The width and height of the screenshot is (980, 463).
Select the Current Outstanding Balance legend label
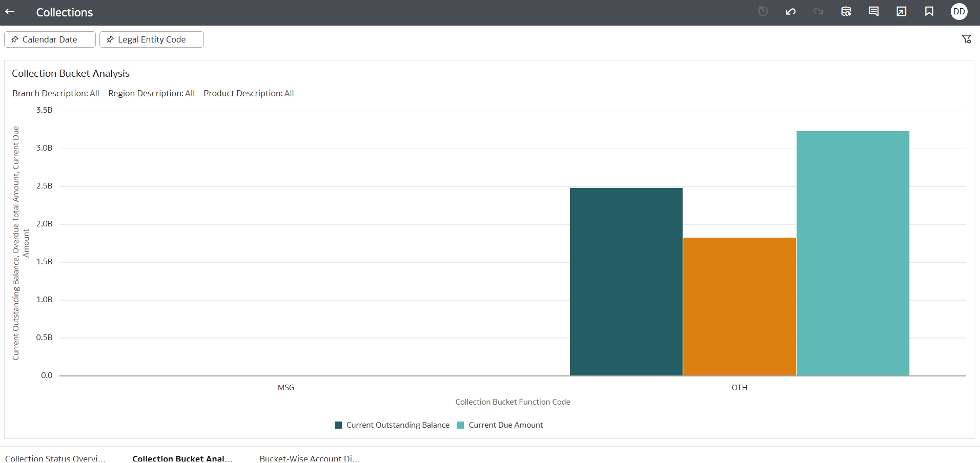(398, 425)
